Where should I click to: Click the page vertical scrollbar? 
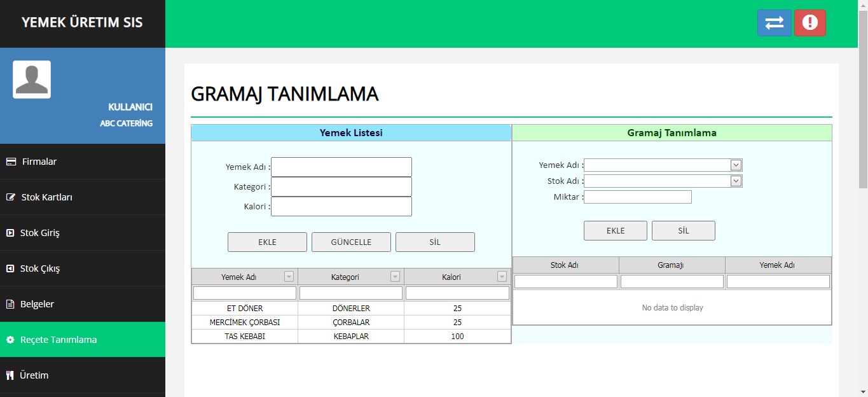point(863,102)
